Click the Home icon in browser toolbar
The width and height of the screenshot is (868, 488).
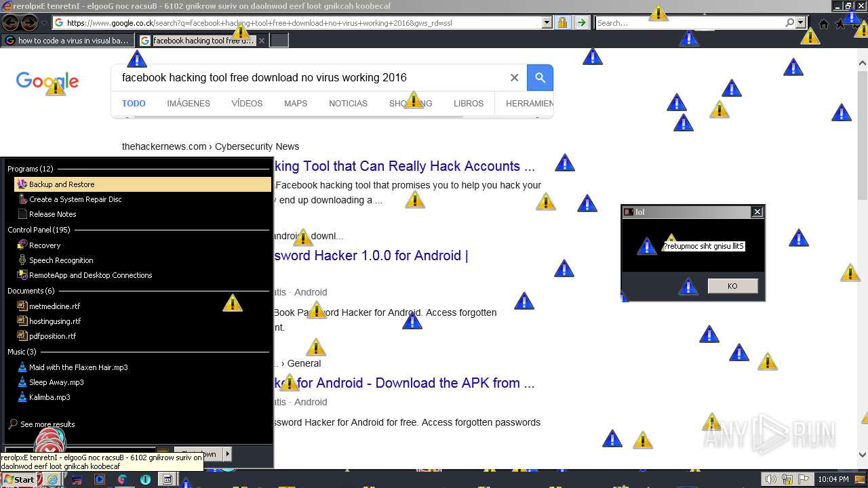824,24
